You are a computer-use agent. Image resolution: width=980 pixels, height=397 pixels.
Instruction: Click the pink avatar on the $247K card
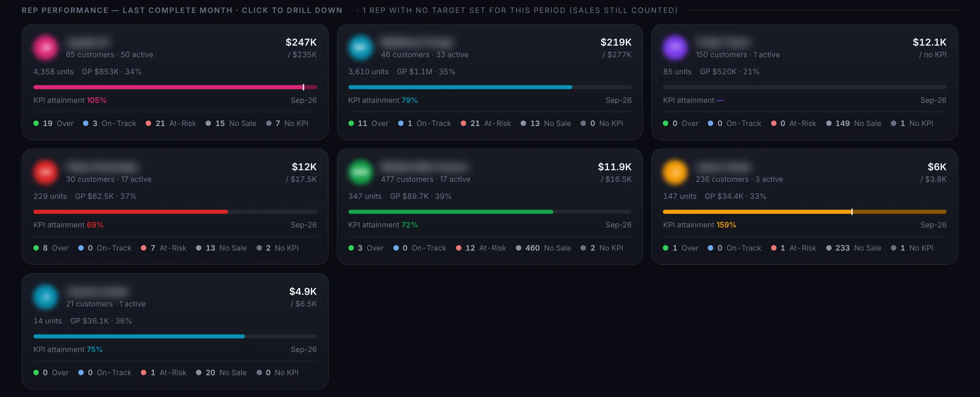point(45,48)
